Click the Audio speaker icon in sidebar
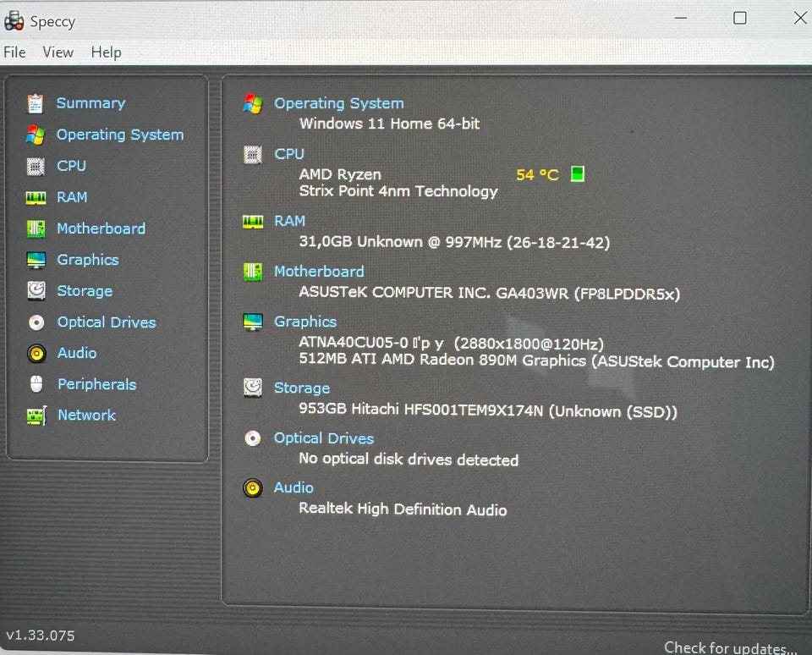 click(x=36, y=354)
